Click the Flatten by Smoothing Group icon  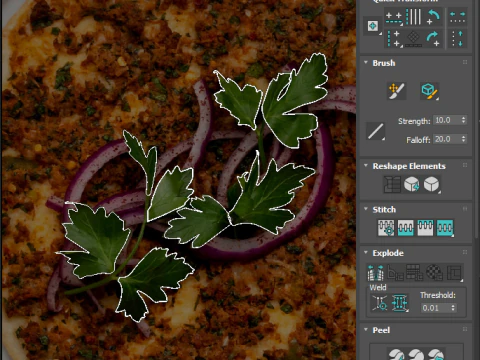click(414, 272)
